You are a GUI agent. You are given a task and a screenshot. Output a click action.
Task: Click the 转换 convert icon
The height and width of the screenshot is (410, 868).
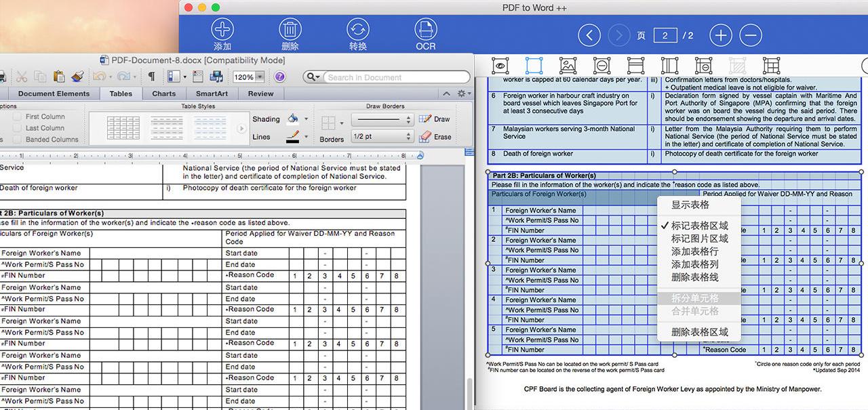click(x=358, y=30)
